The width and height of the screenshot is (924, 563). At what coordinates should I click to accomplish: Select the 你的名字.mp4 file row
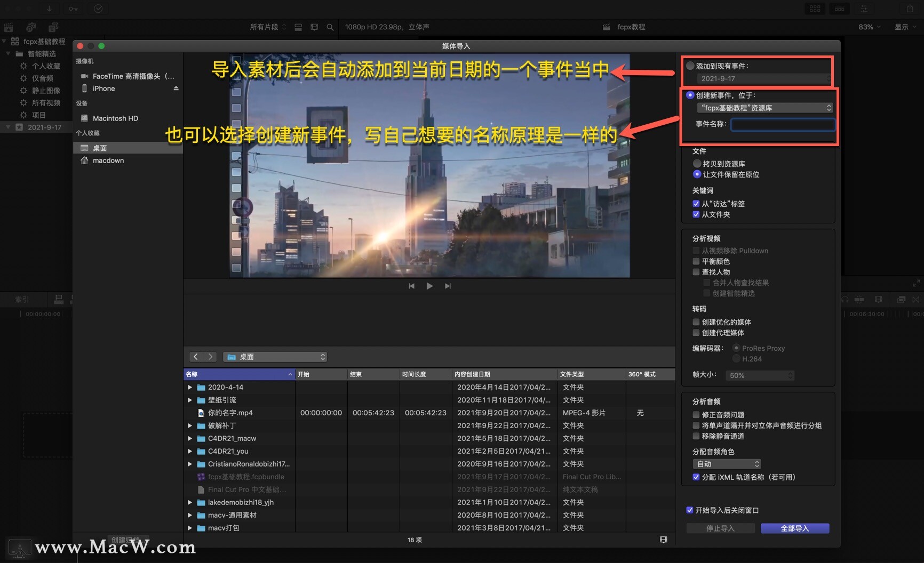tap(429, 413)
